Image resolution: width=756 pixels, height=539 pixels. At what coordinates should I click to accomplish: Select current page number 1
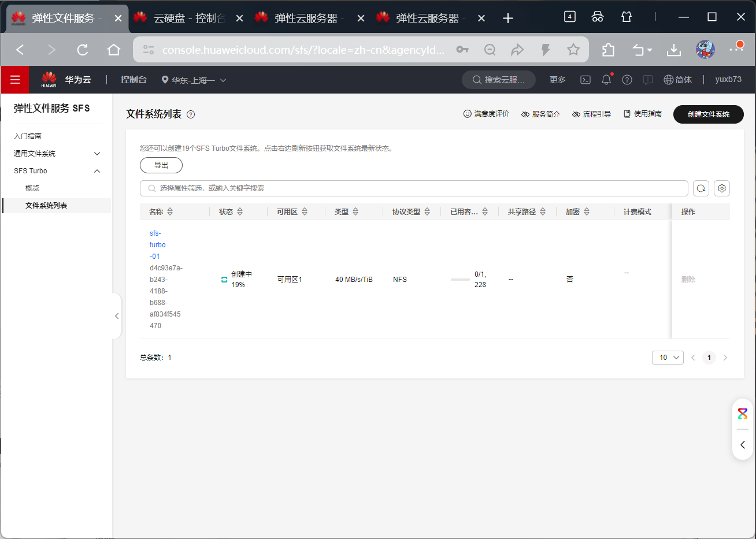tap(709, 358)
